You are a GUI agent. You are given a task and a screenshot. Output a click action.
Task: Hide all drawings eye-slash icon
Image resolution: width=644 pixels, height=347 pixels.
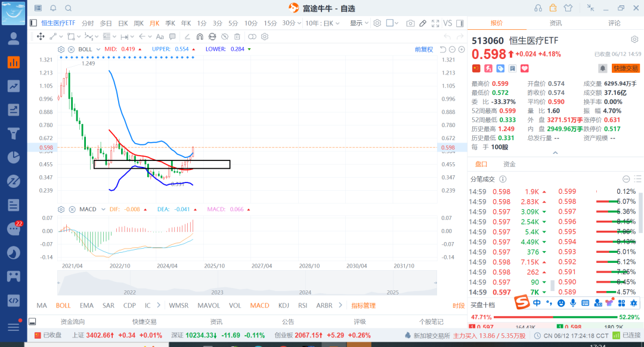coord(225,36)
